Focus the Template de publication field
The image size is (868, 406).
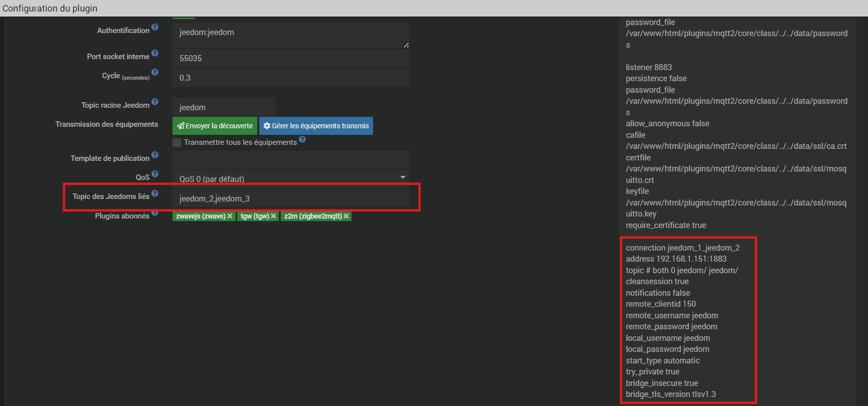pyautogui.click(x=291, y=160)
